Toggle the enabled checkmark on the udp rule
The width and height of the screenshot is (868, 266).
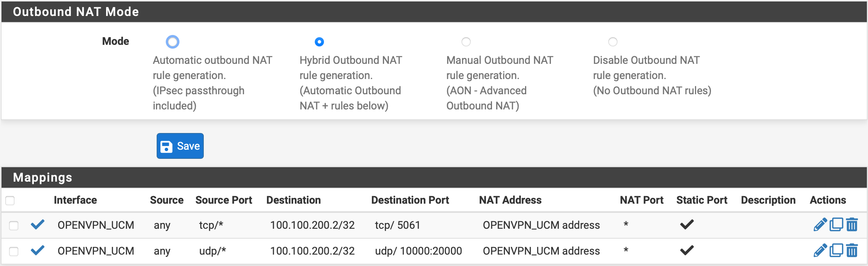point(38,250)
